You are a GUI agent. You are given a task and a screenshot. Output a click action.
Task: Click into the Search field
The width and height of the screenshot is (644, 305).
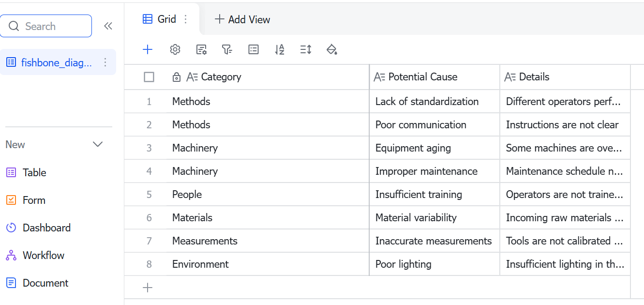pyautogui.click(x=46, y=26)
